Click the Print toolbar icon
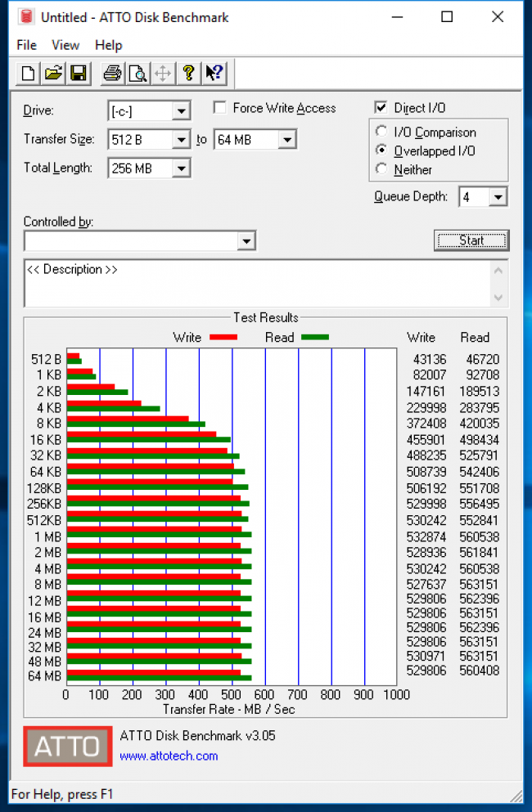This screenshot has width=532, height=812. pyautogui.click(x=112, y=73)
